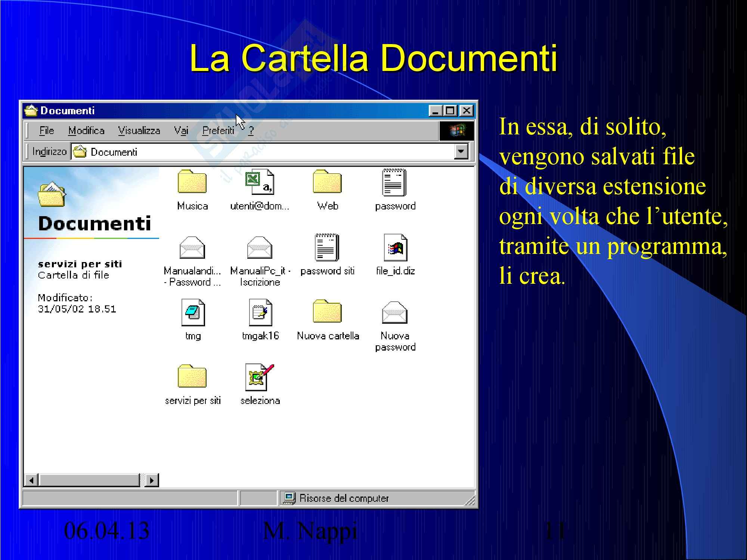Select the utenti@dom Excel file icon
Image resolution: width=747 pixels, height=560 pixels.
[260, 182]
